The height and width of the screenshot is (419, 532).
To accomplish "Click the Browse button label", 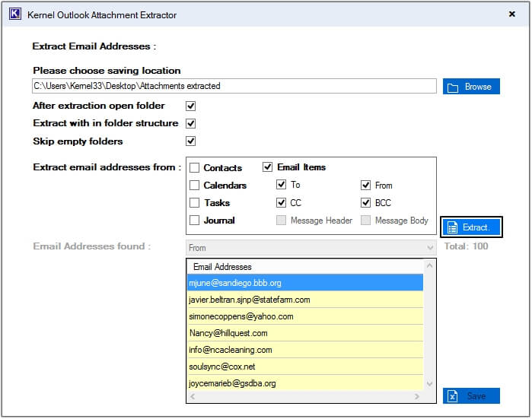I will [478, 87].
